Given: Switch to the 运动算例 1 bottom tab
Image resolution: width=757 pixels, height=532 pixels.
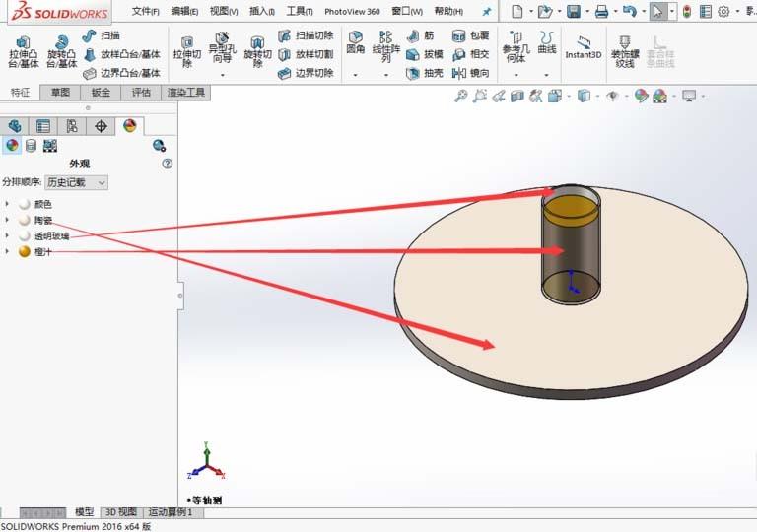Looking at the screenshot, I should (171, 512).
